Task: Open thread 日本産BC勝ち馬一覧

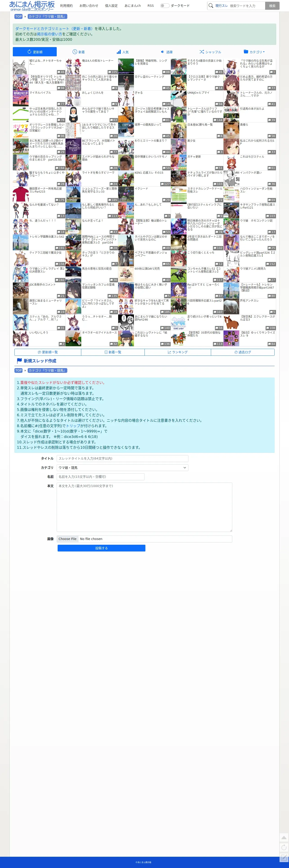Action: (x=197, y=130)
